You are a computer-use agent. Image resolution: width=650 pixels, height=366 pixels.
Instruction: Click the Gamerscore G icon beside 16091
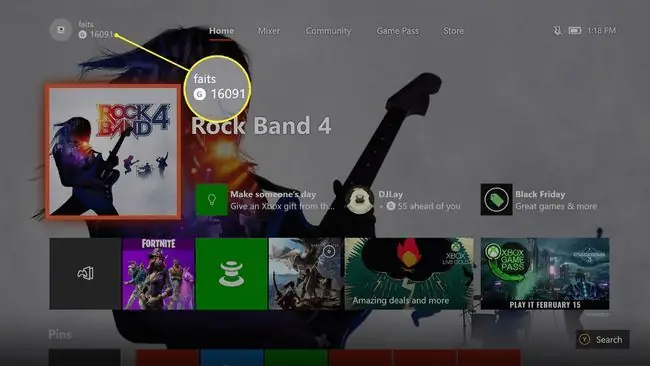tap(82, 35)
